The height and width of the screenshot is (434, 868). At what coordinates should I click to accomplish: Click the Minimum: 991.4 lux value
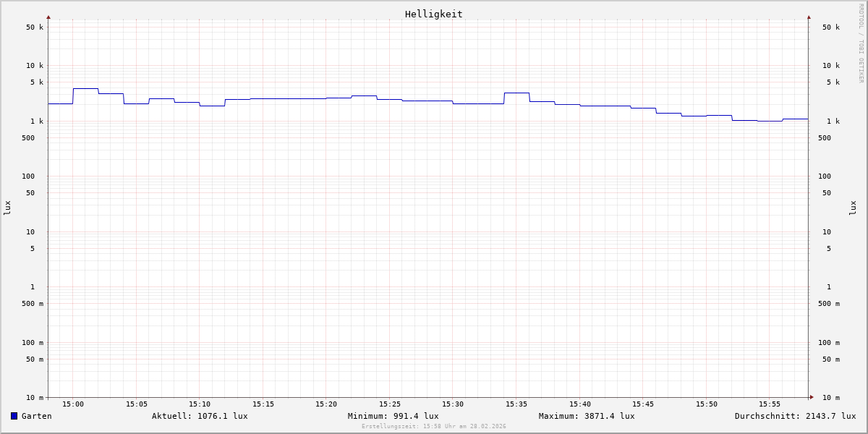point(393,416)
